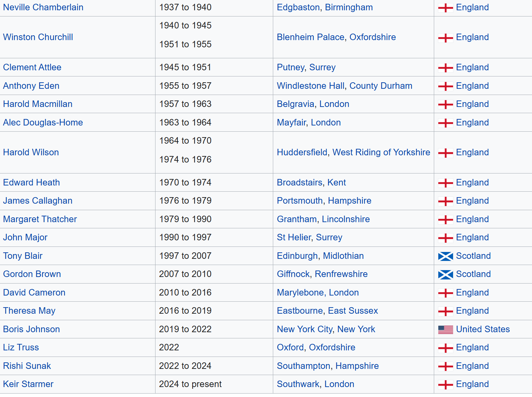Open the Grantham link
The height and width of the screenshot is (397, 532).
point(297,219)
